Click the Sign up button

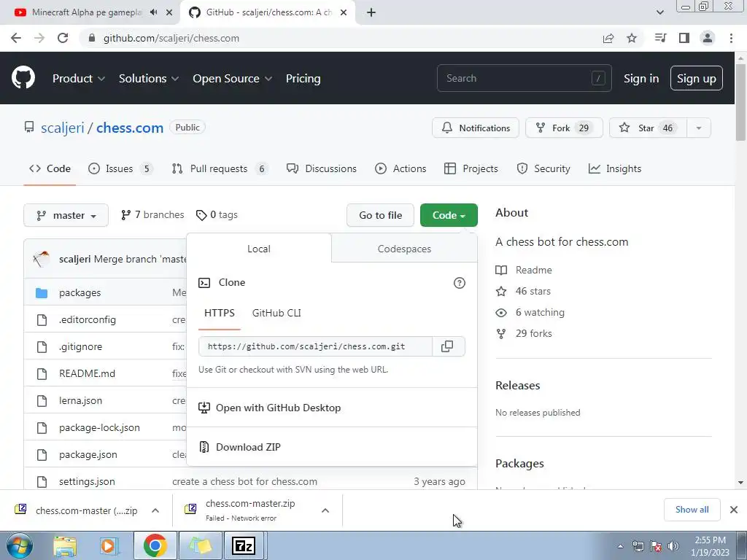click(x=696, y=78)
